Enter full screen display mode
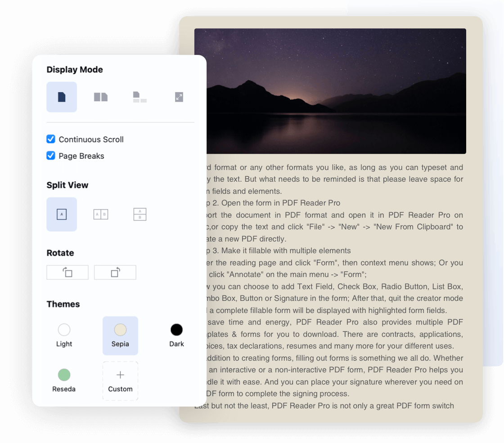 [179, 97]
